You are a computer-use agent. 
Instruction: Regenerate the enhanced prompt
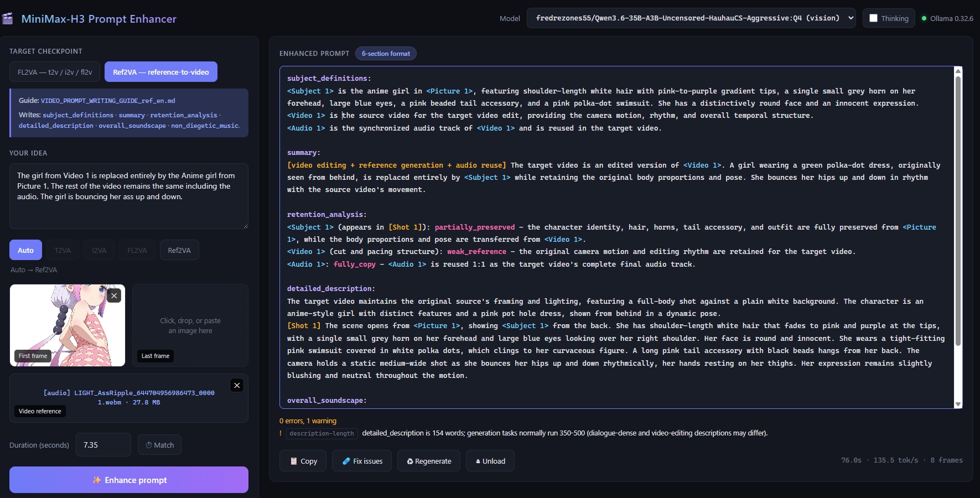click(429, 461)
